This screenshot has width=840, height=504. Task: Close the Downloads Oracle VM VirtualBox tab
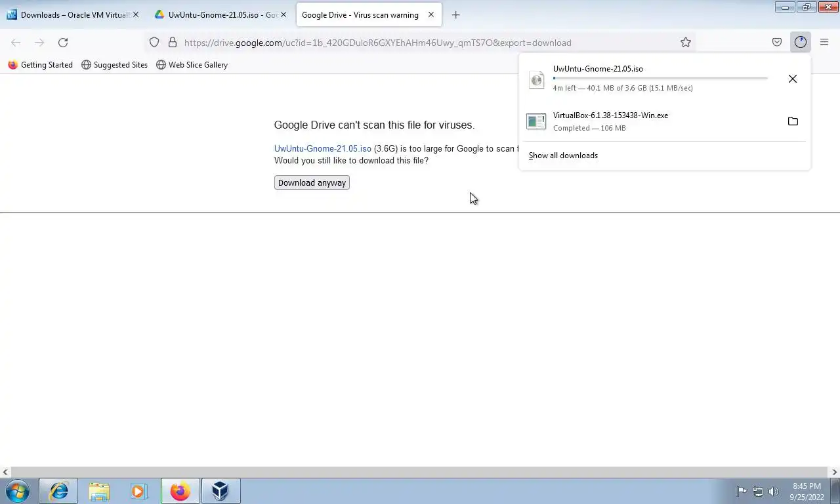136,14
